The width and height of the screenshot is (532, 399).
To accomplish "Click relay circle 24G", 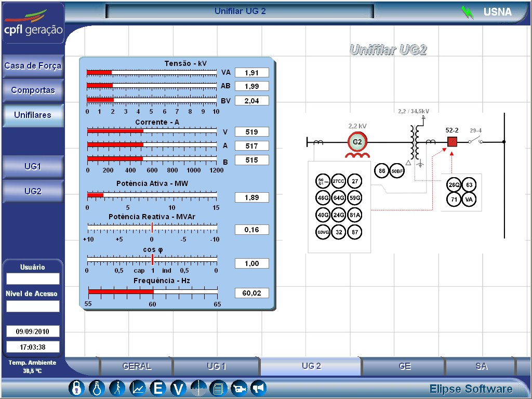I will 339,215.
